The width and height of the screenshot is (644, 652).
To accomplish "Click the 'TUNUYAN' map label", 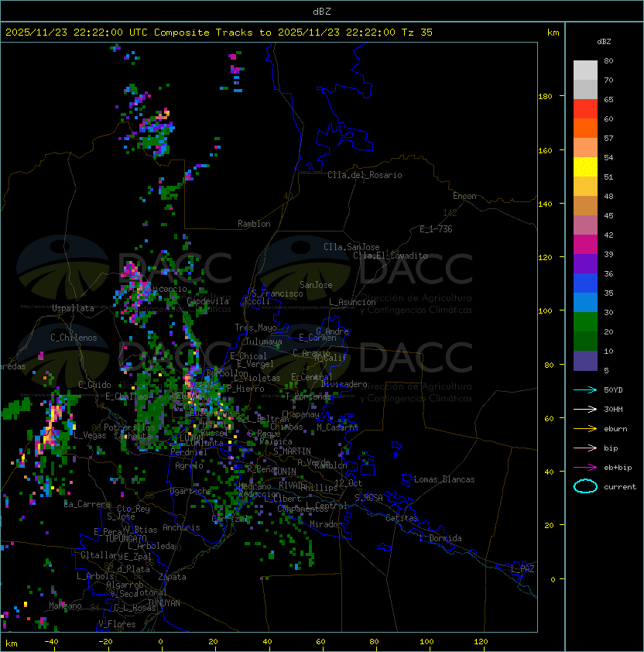I will click(x=164, y=603).
